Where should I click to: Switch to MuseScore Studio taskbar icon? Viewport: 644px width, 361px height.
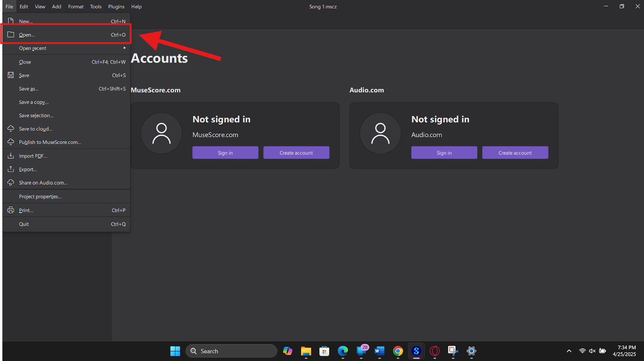416,351
